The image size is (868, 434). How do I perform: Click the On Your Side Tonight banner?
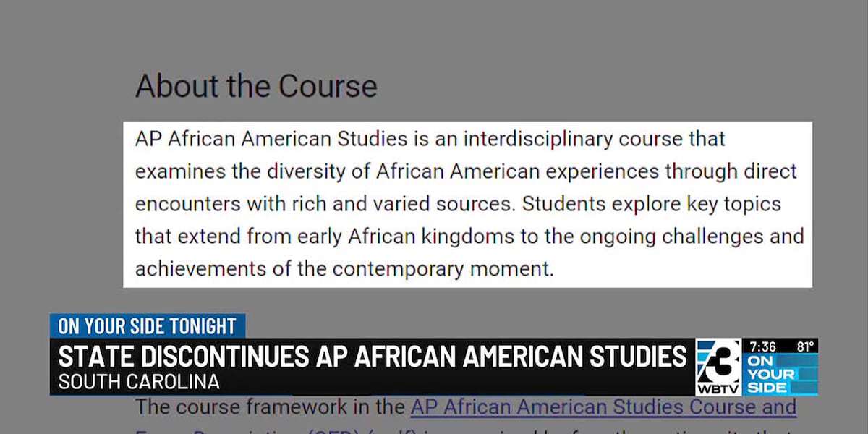148,325
